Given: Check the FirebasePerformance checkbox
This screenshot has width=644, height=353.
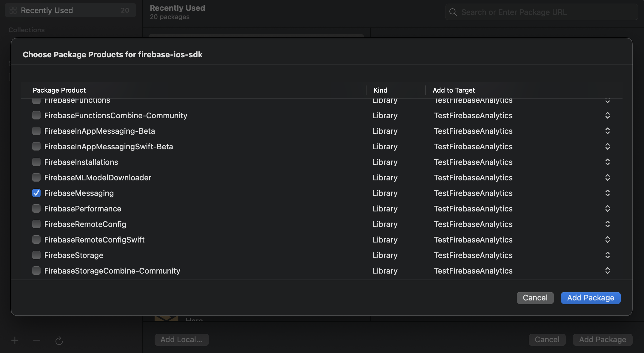Looking at the screenshot, I should (36, 209).
